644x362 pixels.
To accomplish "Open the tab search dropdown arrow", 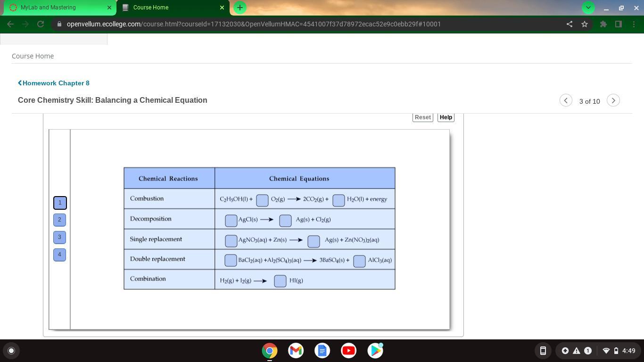I will [x=588, y=8].
